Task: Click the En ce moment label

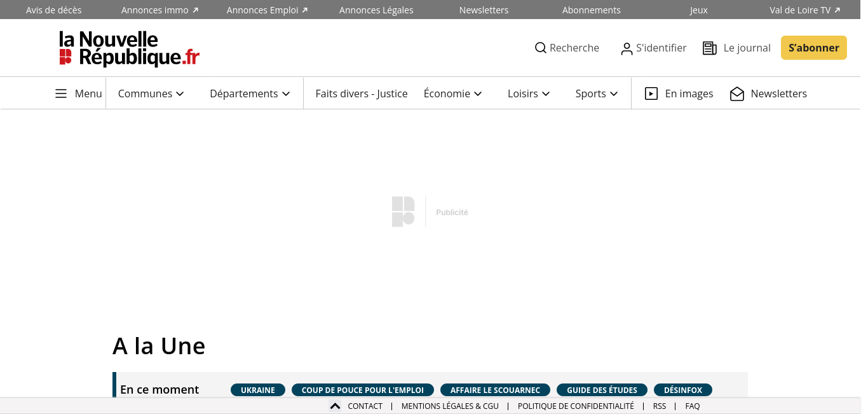Action: (x=159, y=390)
